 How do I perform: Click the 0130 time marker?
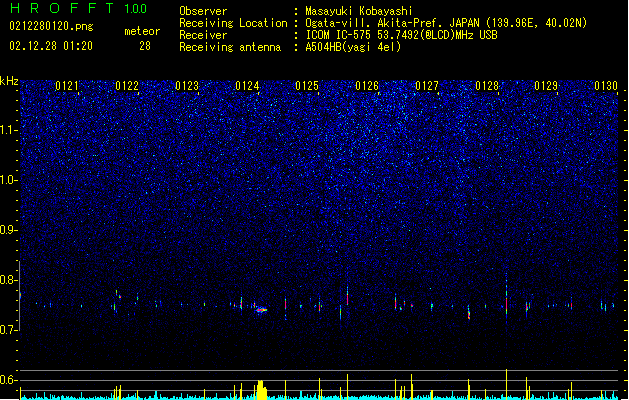pyautogui.click(x=606, y=86)
